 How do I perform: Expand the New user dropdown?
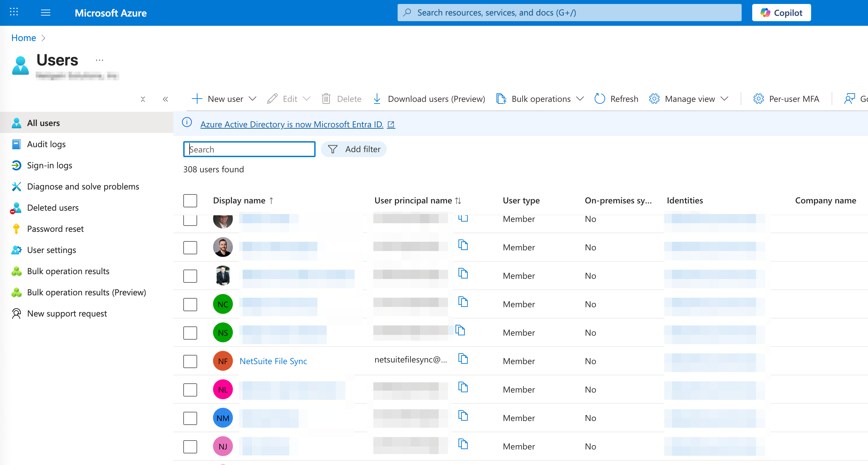pyautogui.click(x=252, y=99)
